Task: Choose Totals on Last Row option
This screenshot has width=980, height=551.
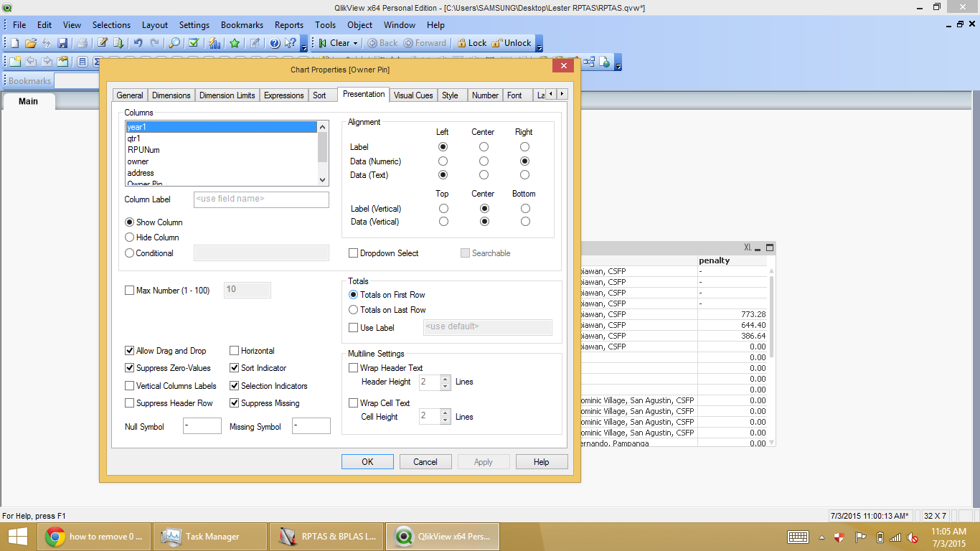Action: tap(353, 310)
